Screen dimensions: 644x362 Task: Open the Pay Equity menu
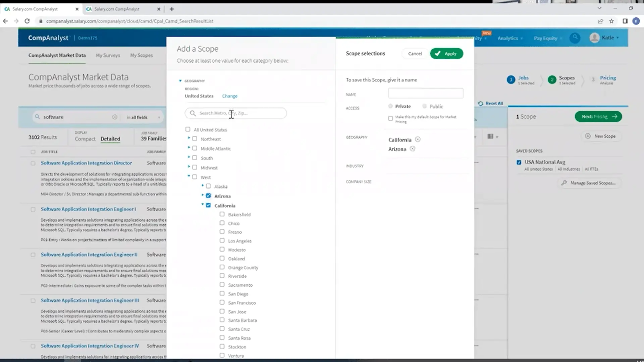click(x=548, y=38)
